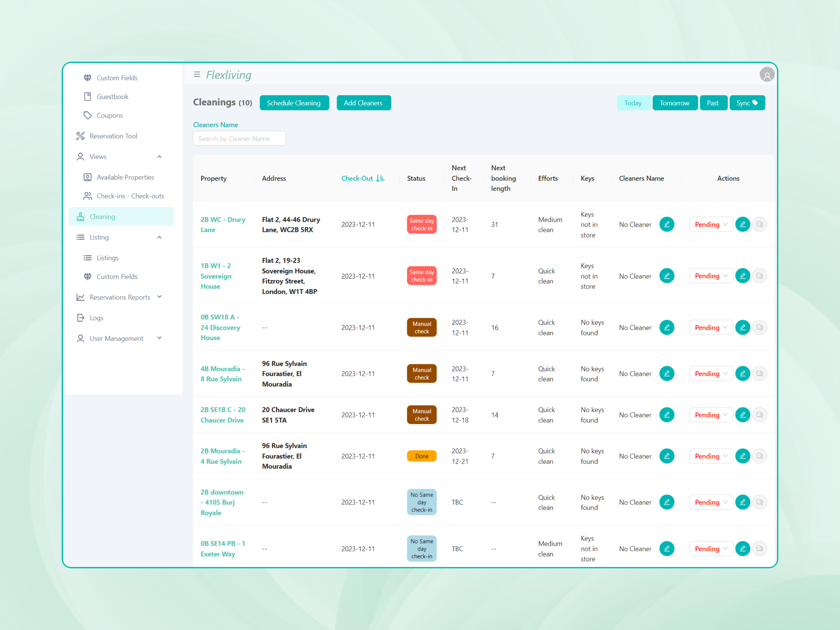
Task: Sort by Check-Out column icon
Action: (380, 178)
